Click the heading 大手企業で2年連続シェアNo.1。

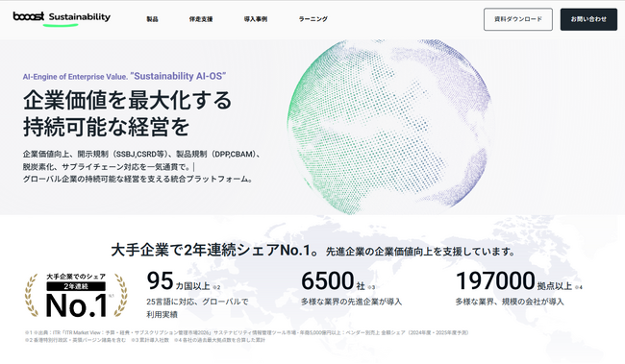click(214, 250)
